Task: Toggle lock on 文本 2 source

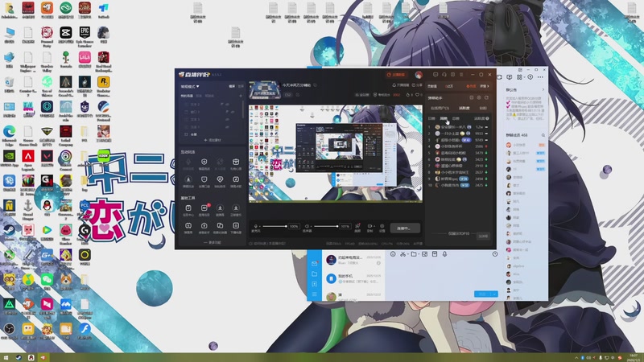Action: tap(221, 105)
